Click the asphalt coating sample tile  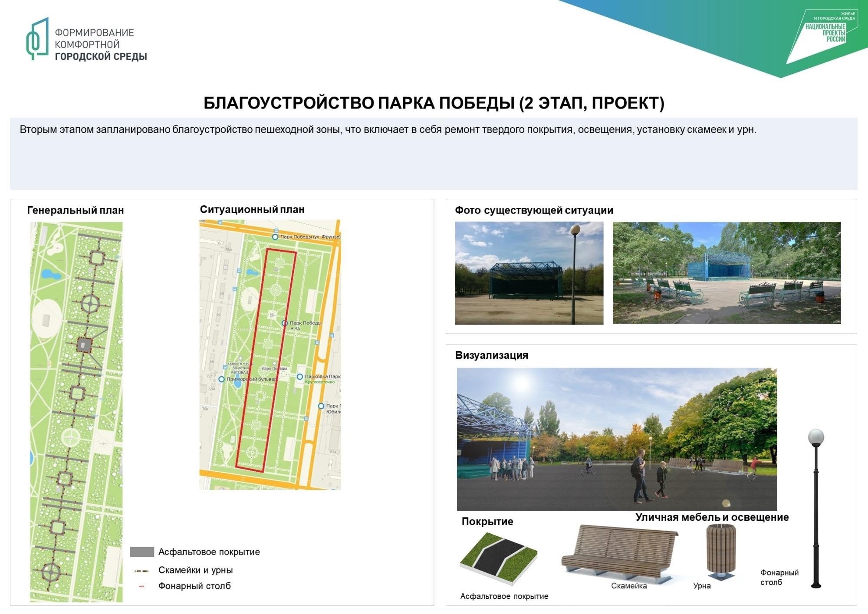(498, 558)
